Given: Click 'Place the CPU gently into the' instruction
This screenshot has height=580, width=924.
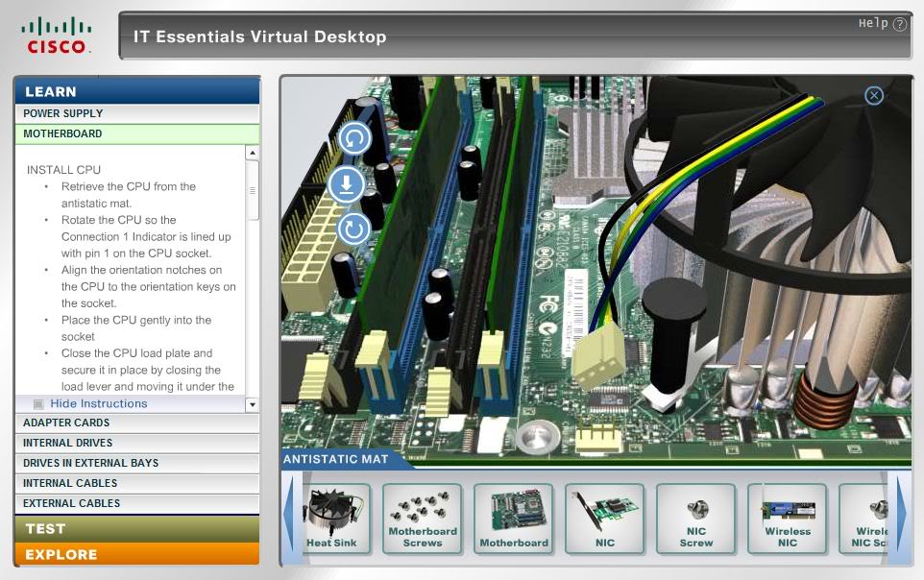Looking at the screenshot, I should (136, 320).
